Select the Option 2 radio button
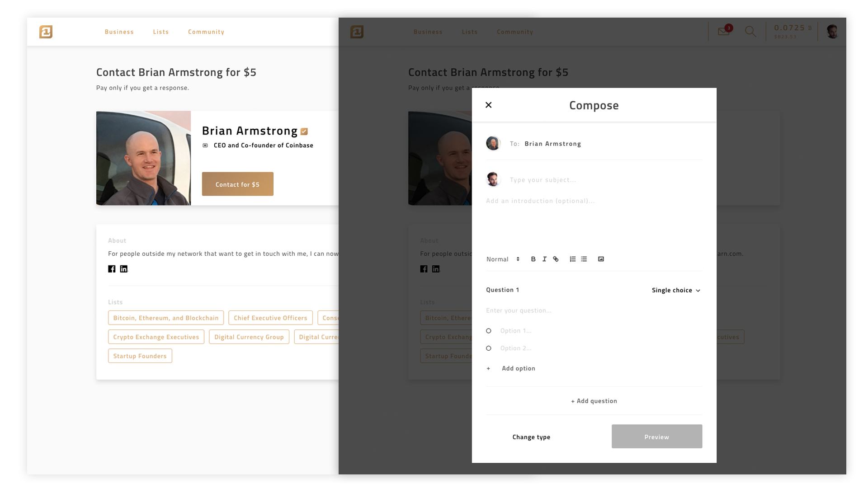Screen dimensions: 868x488 click(x=488, y=348)
